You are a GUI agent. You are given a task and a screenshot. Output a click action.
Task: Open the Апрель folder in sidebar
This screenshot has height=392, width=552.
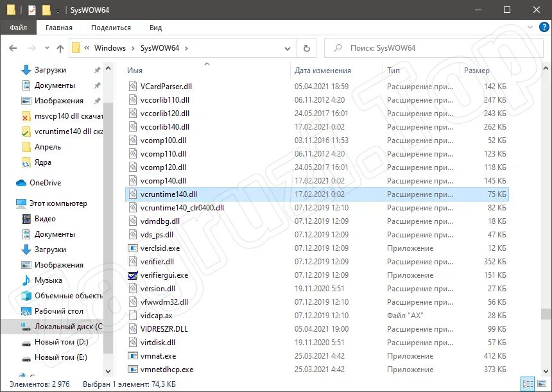(x=47, y=147)
